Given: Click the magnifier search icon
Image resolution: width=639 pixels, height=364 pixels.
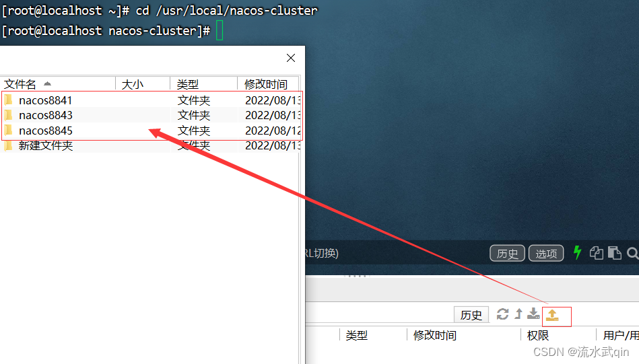Looking at the screenshot, I should tap(633, 253).
